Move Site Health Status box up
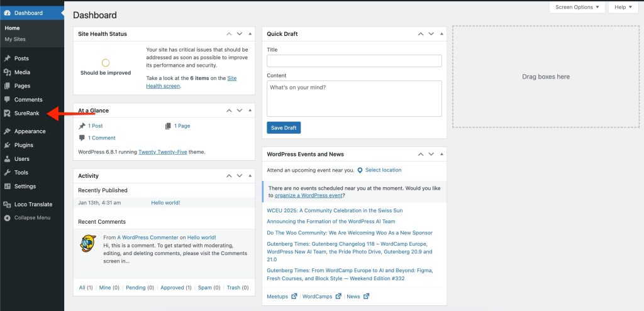Screen dimensions: 644x311 tap(229, 34)
